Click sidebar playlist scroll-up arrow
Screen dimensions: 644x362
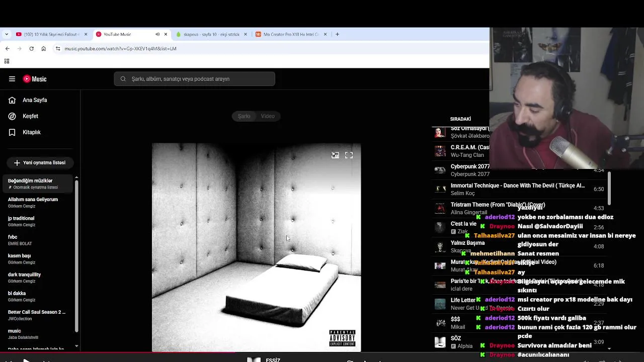(76, 177)
